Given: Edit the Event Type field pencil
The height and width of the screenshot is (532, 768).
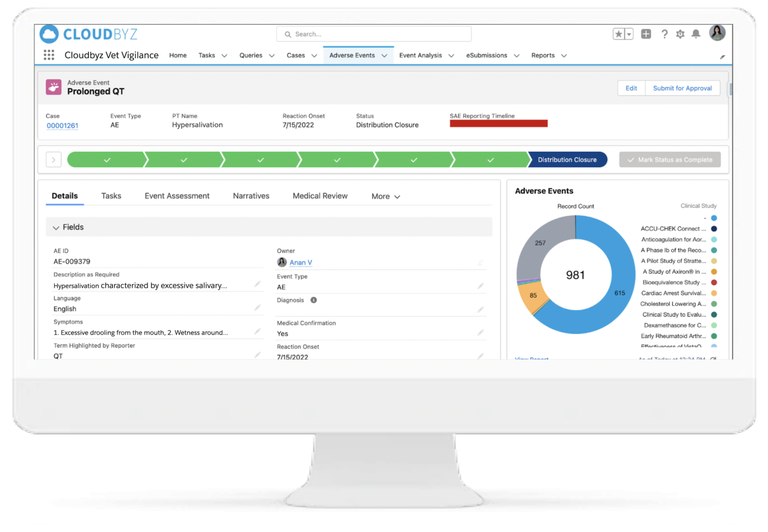Looking at the screenshot, I should pyautogui.click(x=480, y=286).
